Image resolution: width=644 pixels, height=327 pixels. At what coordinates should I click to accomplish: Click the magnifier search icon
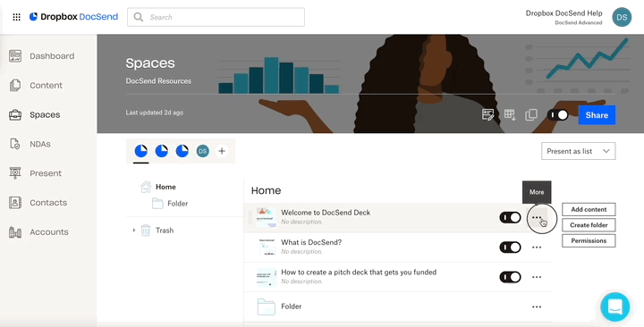(139, 17)
